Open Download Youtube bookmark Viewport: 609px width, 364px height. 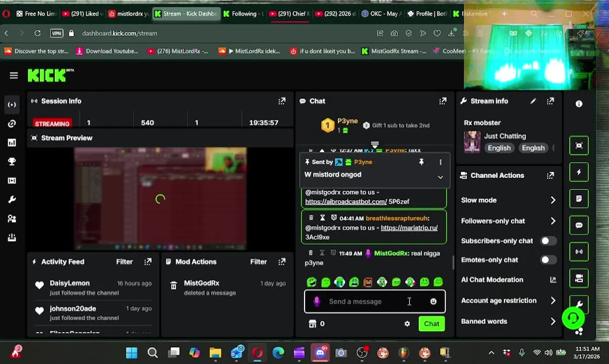(x=107, y=51)
